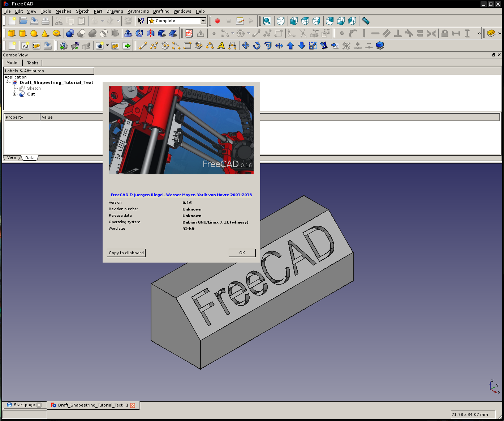504x421 pixels.
Task: Select the Draft polygon tool
Action: 199,46
